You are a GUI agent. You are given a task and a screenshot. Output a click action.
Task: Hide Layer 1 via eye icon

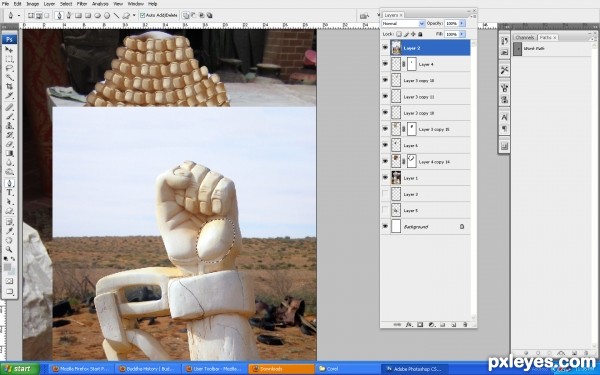[385, 178]
